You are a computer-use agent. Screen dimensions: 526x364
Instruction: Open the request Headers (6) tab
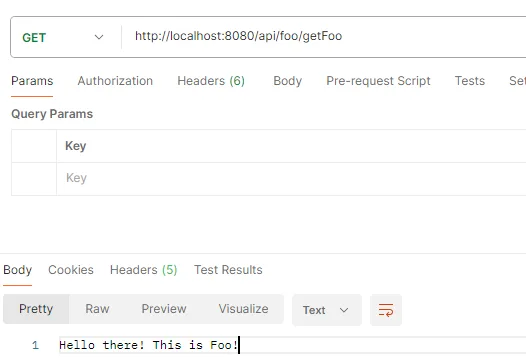pos(211,81)
